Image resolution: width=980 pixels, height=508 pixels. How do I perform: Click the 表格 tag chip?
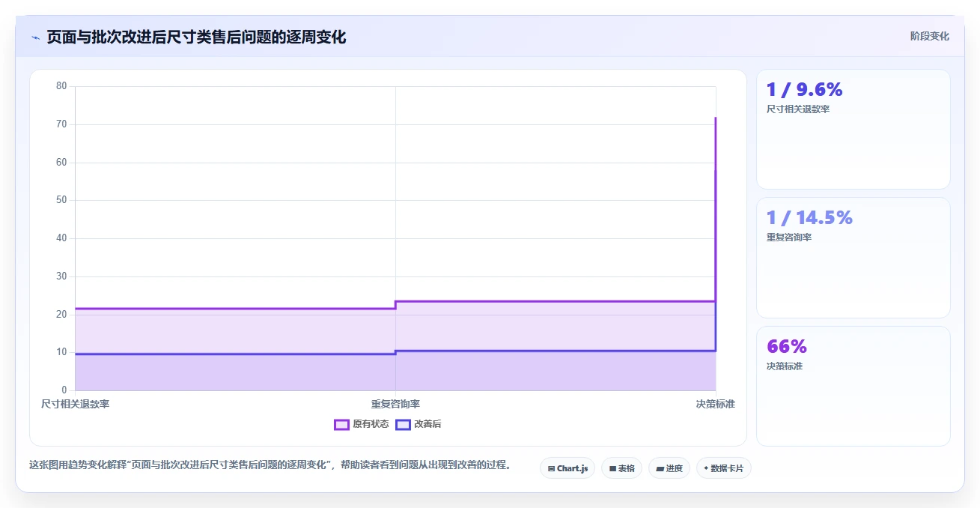(x=621, y=468)
